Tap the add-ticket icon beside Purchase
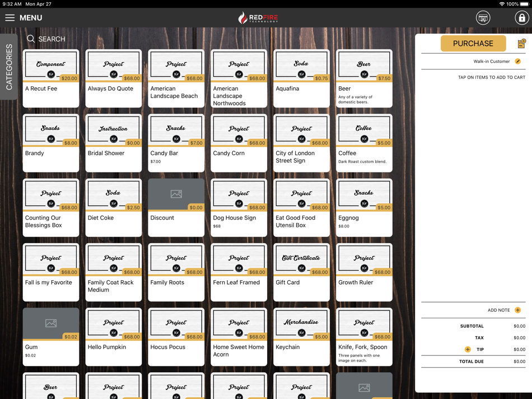Image resolution: width=532 pixels, height=399 pixels. pyautogui.click(x=521, y=44)
